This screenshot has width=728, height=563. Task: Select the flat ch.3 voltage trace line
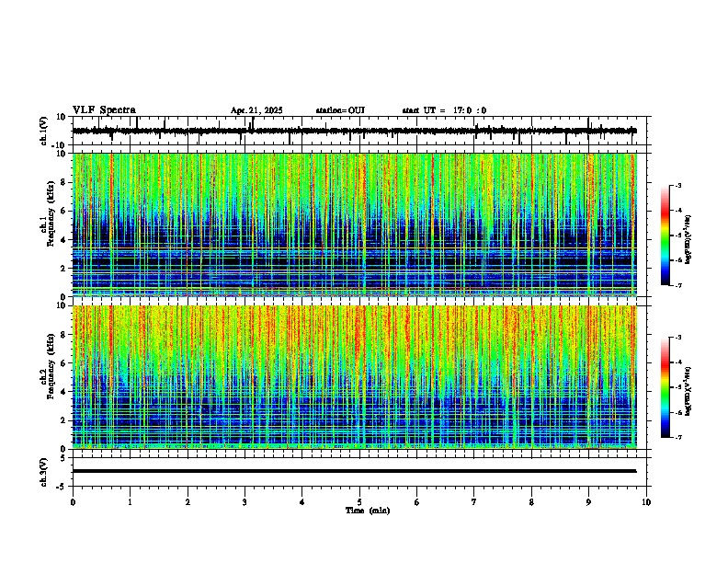(x=354, y=471)
